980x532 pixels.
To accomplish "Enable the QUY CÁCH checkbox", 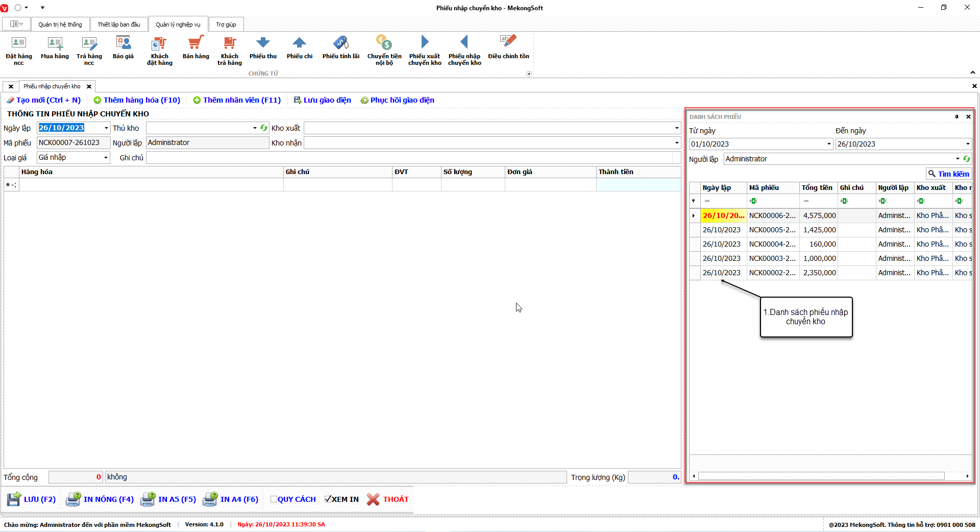I will 274,499.
